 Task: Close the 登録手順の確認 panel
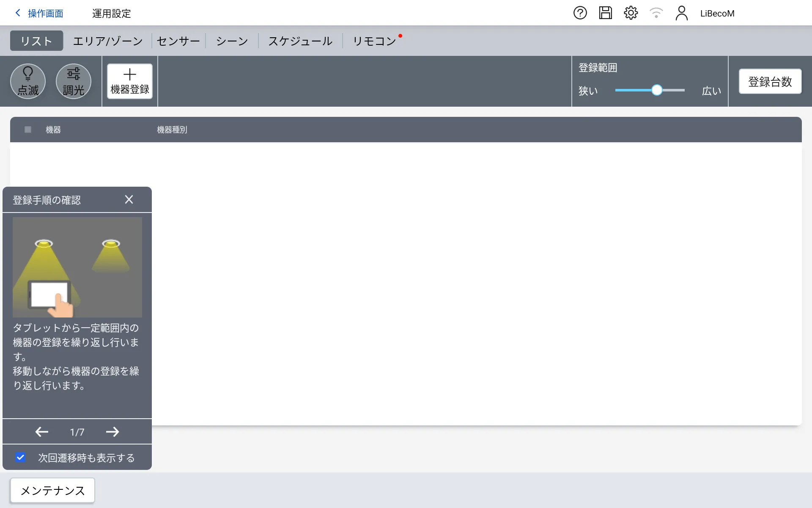[129, 200]
